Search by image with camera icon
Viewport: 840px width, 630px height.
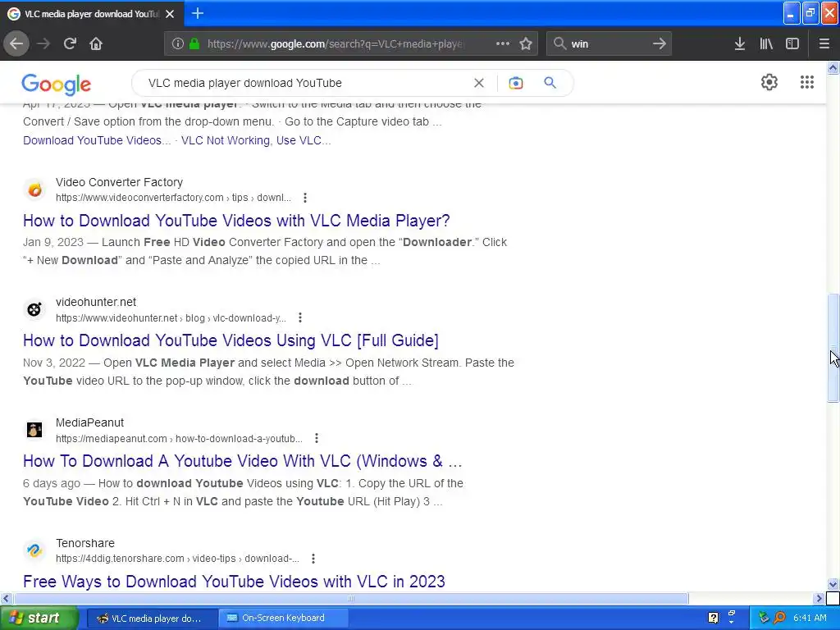click(x=515, y=83)
